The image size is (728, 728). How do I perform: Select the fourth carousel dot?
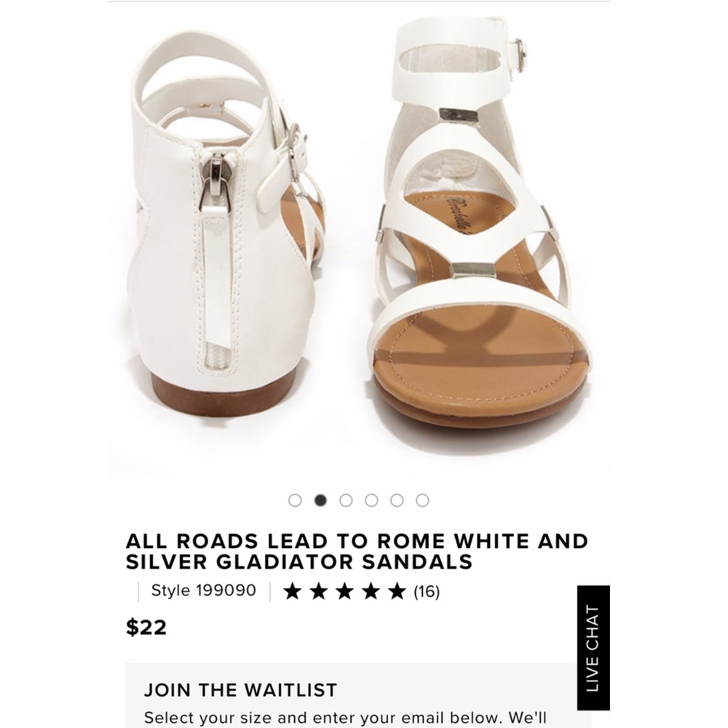click(x=371, y=501)
